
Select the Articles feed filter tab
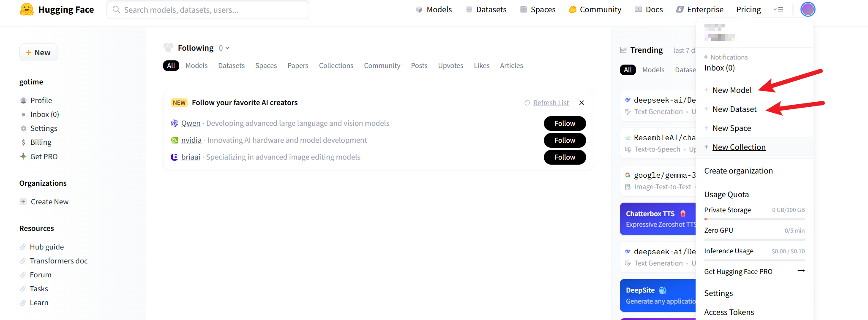[511, 65]
